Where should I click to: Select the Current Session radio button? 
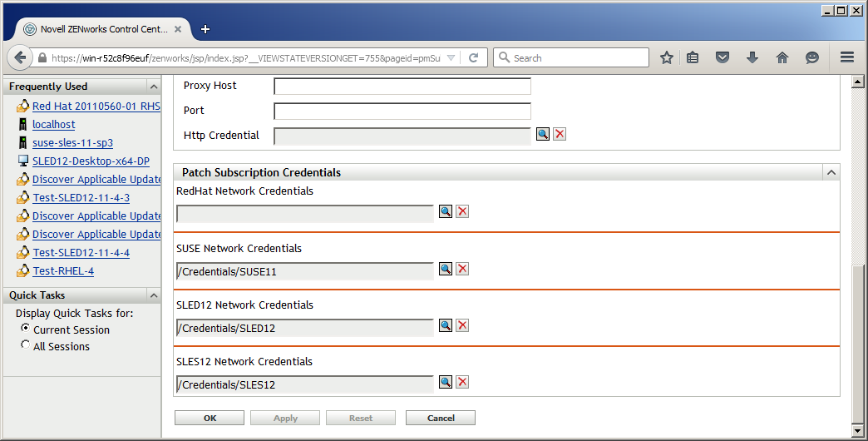[x=26, y=328]
